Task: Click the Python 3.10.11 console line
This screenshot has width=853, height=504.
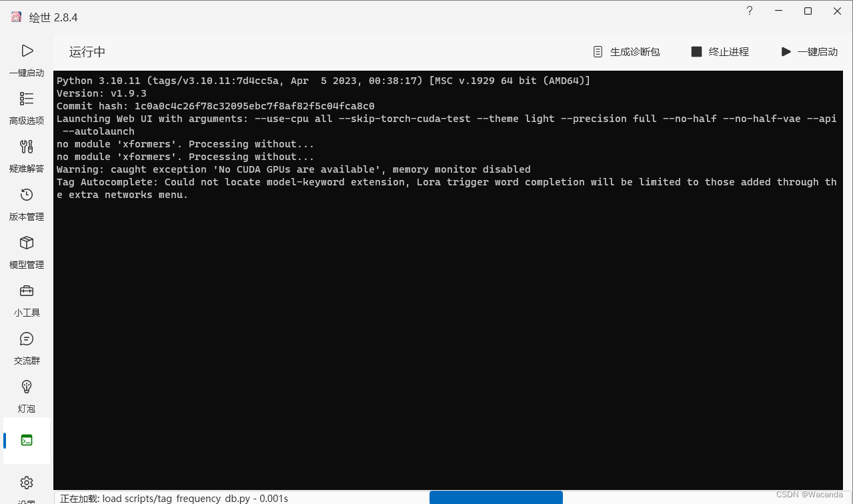Action: pyautogui.click(x=323, y=81)
